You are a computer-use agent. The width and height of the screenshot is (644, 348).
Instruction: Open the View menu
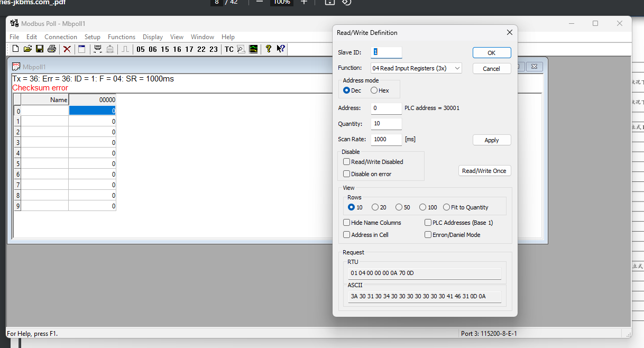[177, 37]
